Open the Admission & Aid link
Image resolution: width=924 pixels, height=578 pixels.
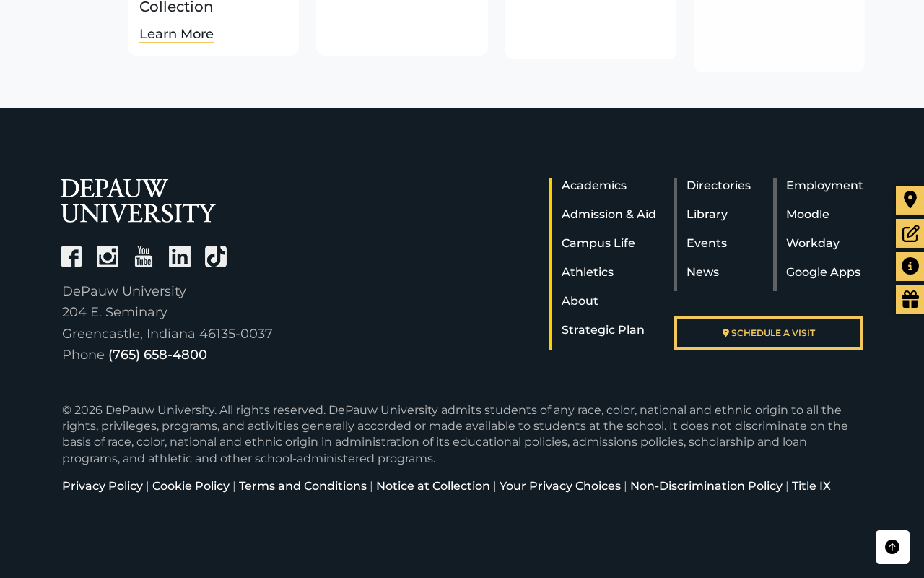609,215
